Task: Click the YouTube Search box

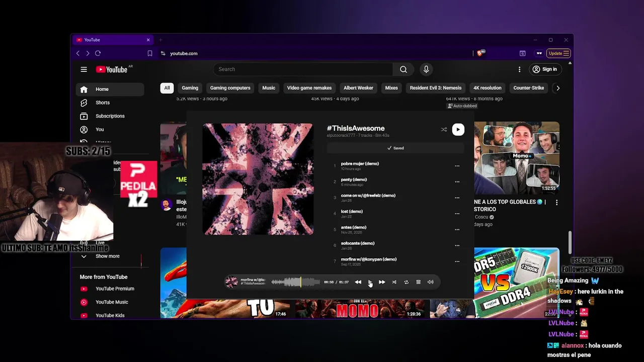Action: coord(303,69)
